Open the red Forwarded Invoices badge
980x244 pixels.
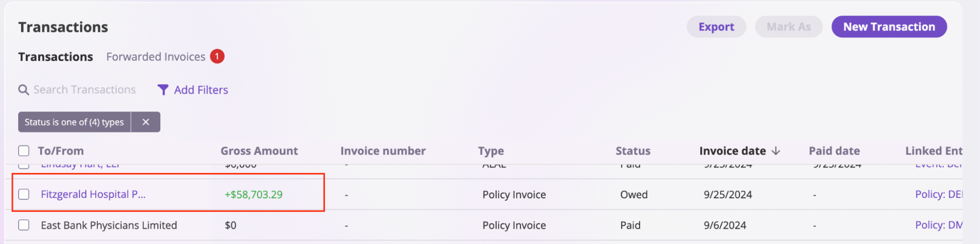coord(217,56)
